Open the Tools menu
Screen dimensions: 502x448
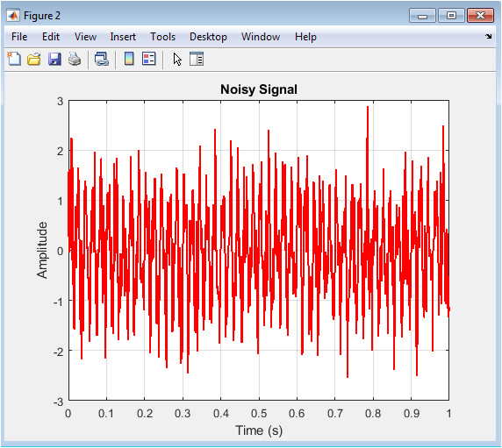coord(162,37)
